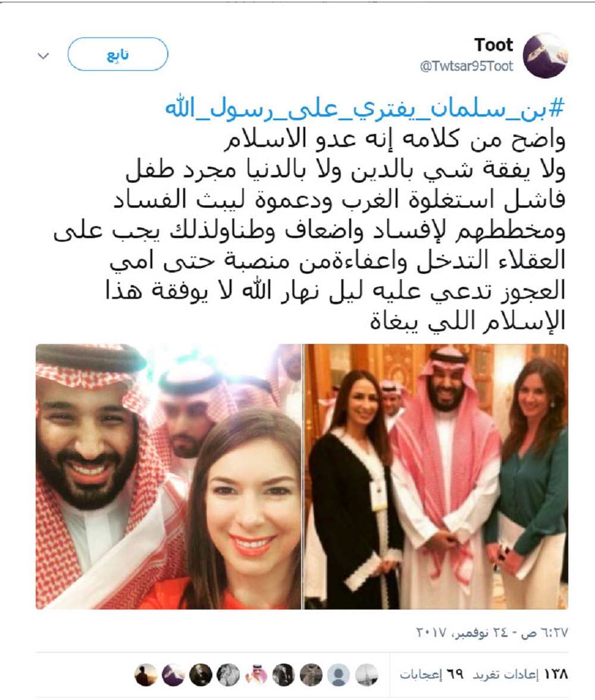Open the Eiffel Tower liker avatar

pos(367,674)
